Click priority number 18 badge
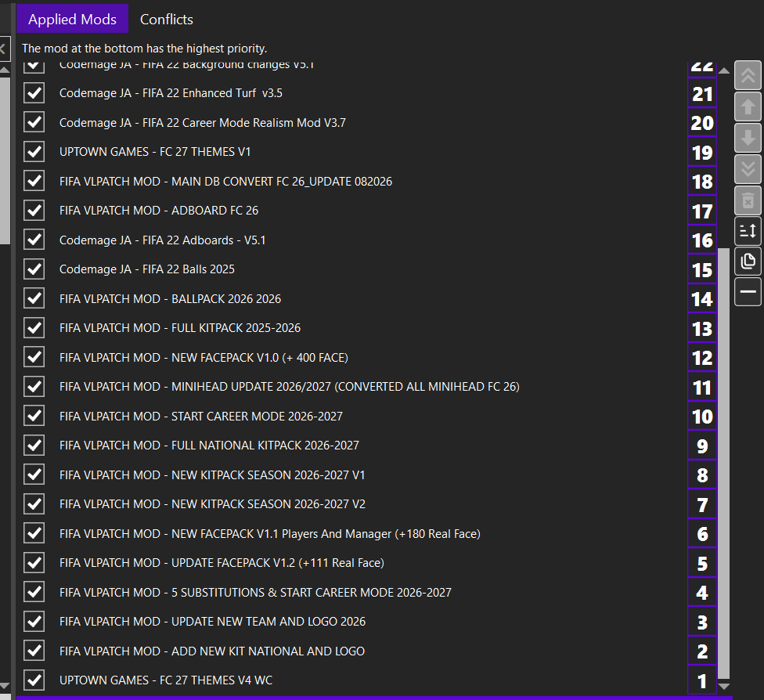This screenshot has width=764, height=700. (x=702, y=182)
